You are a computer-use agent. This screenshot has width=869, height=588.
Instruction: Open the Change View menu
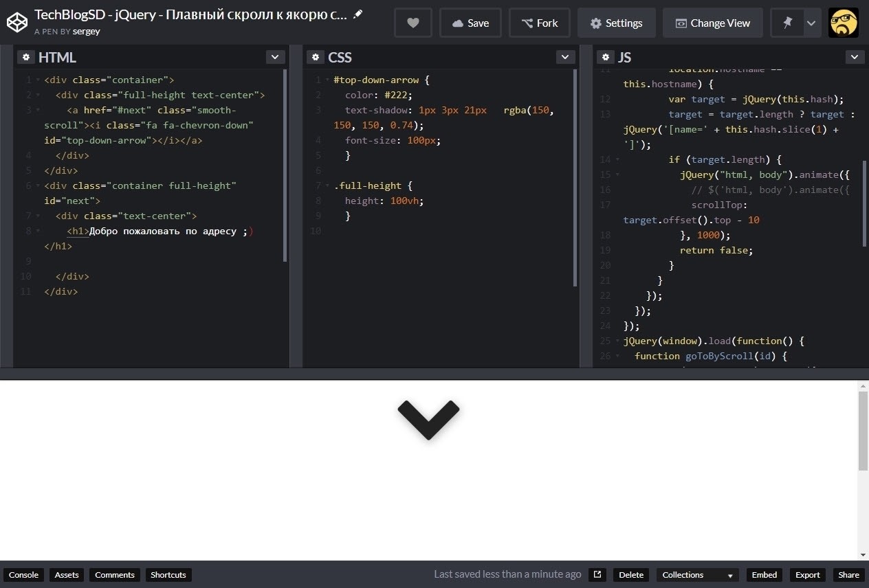pyautogui.click(x=712, y=23)
